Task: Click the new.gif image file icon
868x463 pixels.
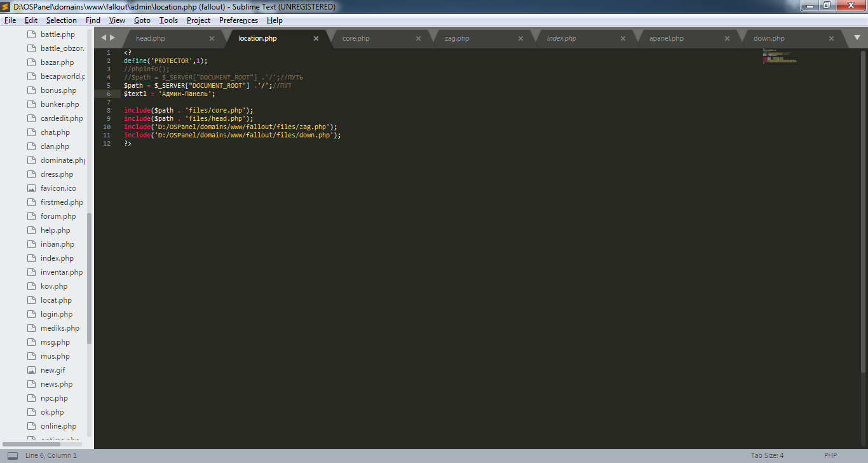Action: coord(31,370)
